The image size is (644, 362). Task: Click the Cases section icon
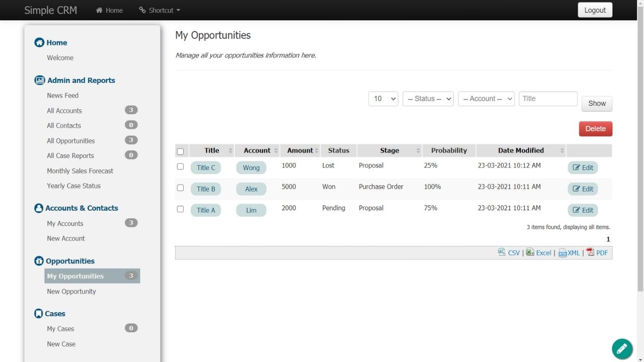coord(38,314)
